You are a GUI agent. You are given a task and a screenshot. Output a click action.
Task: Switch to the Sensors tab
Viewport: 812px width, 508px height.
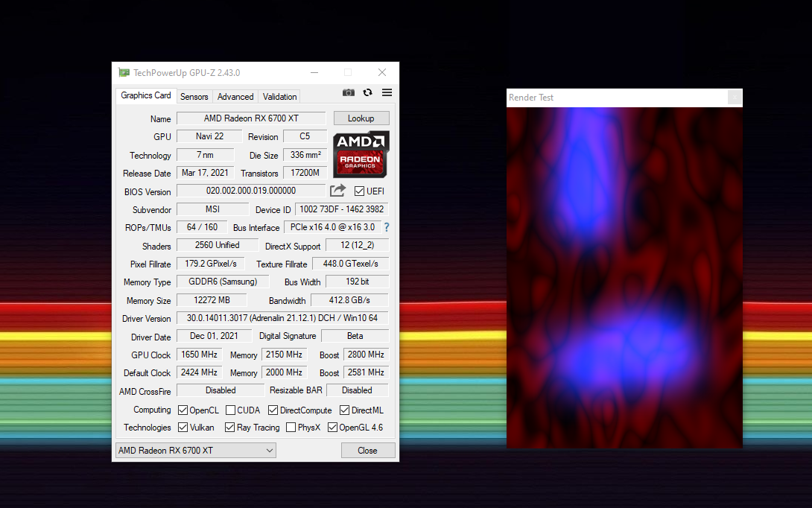194,97
